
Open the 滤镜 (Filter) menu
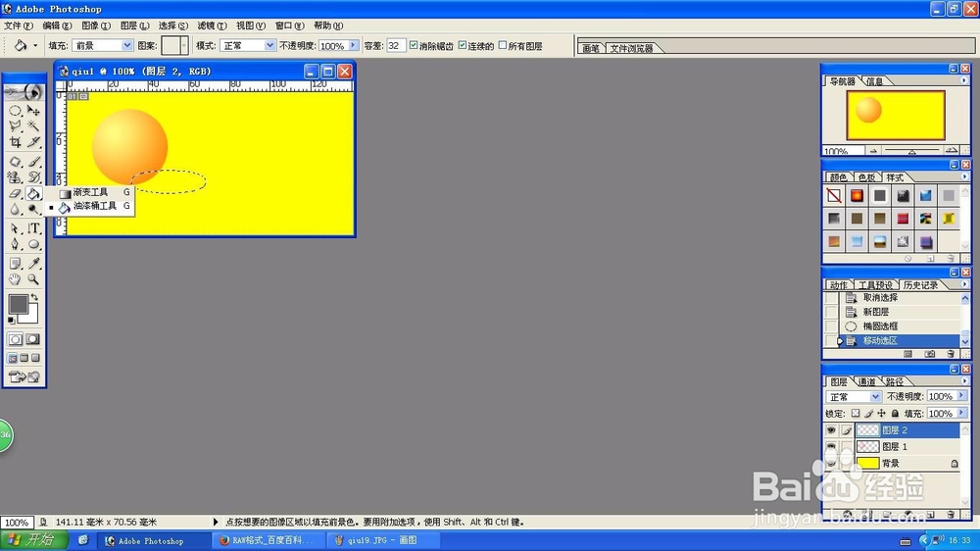coord(212,25)
